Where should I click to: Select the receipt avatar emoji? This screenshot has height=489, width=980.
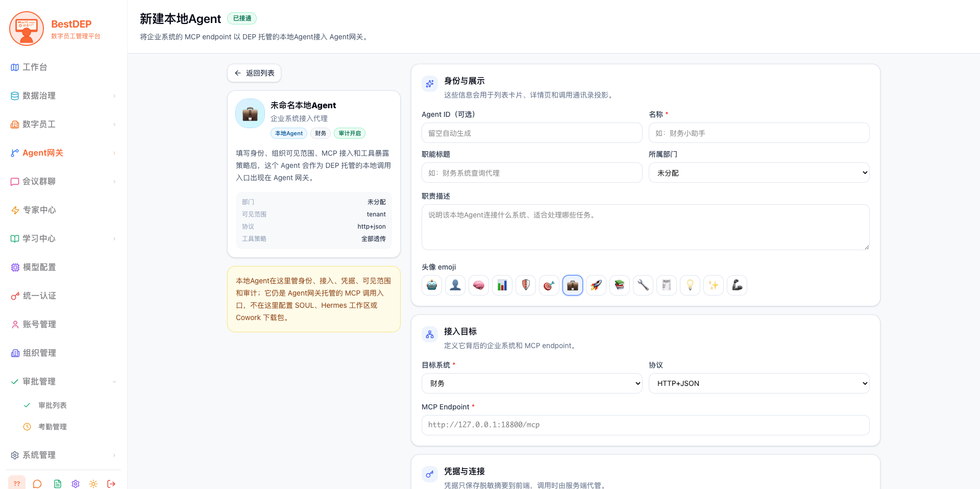point(667,285)
